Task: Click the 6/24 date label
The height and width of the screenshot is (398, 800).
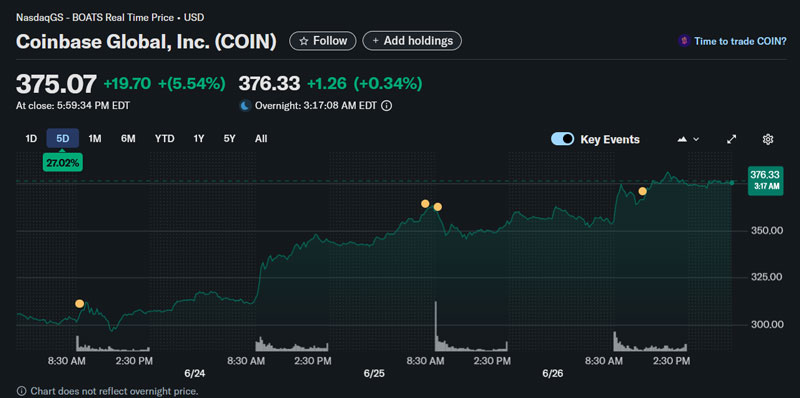Action: click(195, 374)
